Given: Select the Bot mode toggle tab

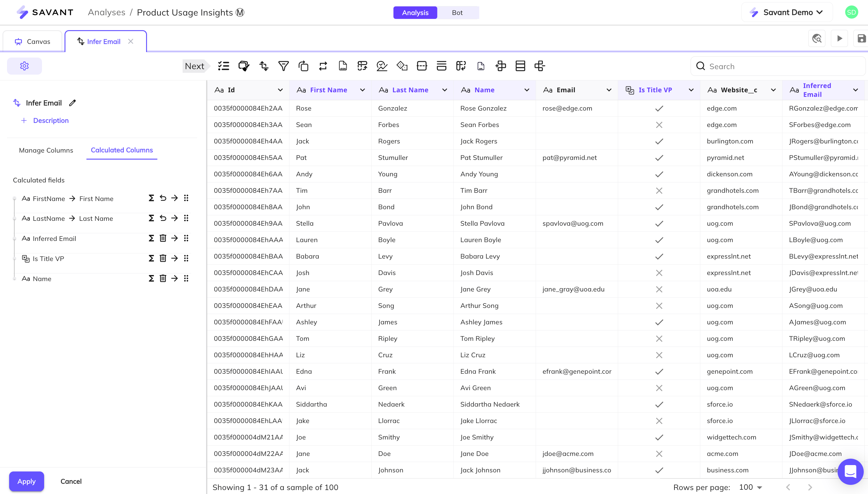Looking at the screenshot, I should [457, 12].
